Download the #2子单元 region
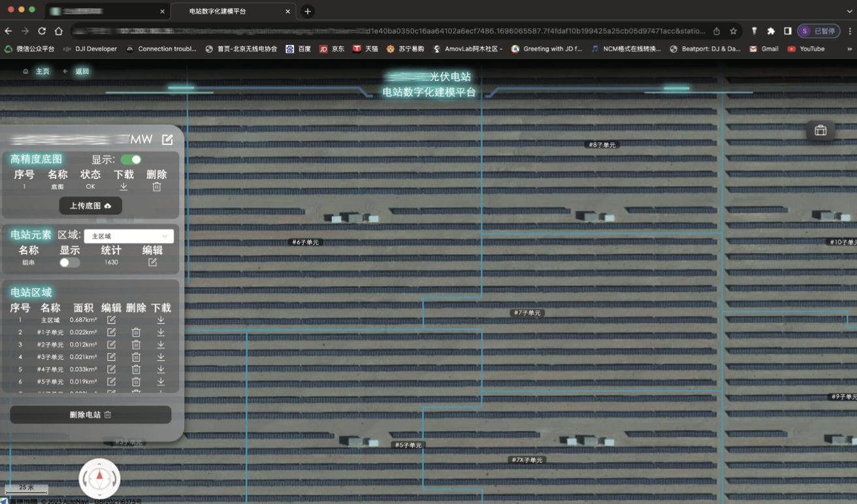 pyautogui.click(x=161, y=345)
